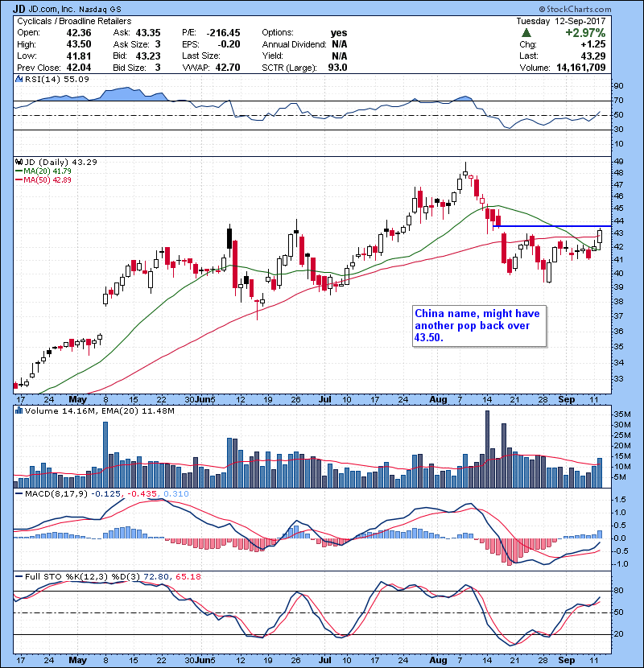This screenshot has height=668, width=644.
Task: Select the green MA(20) legend line marker
Action: pos(19,171)
